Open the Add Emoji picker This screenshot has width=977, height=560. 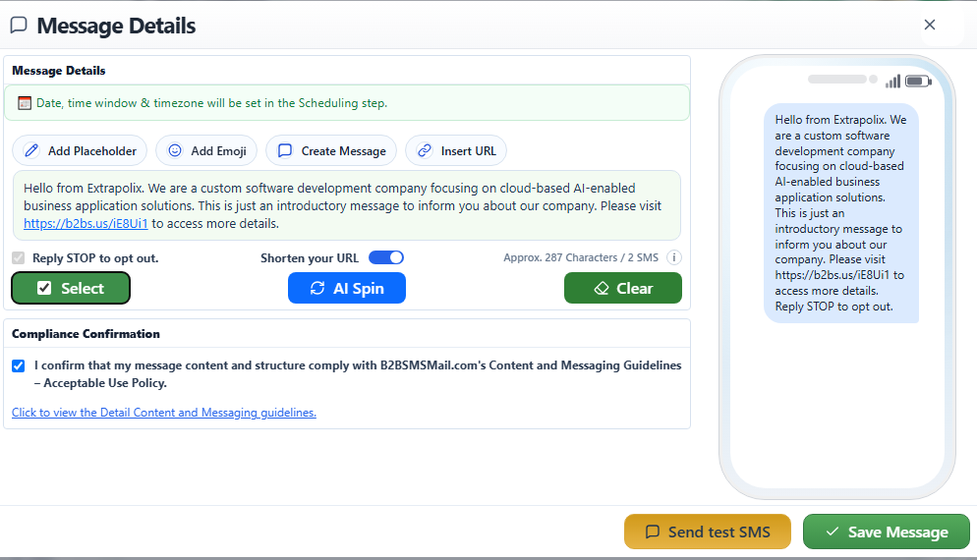pos(206,150)
